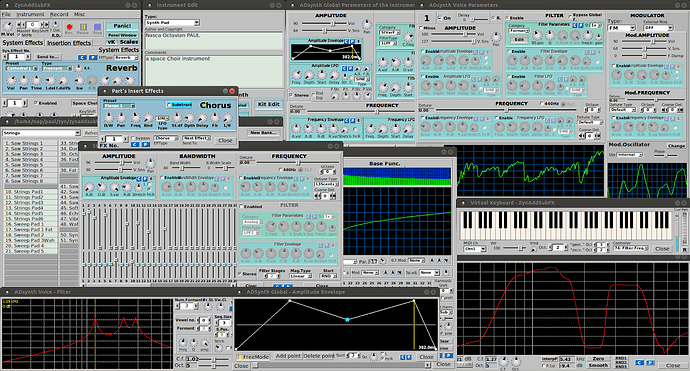Click the Scales button
The image size is (690, 371).
pos(129,42)
